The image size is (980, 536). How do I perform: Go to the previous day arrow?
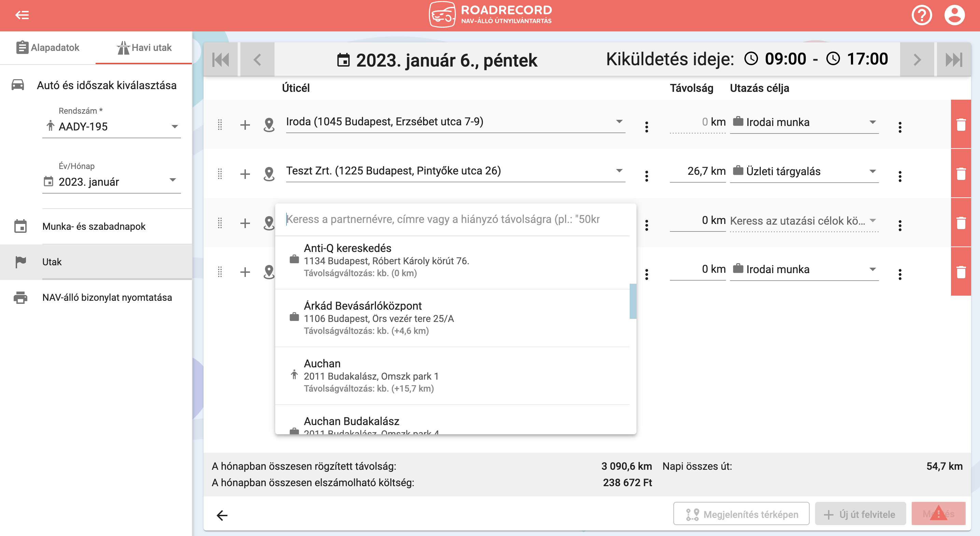pos(257,60)
